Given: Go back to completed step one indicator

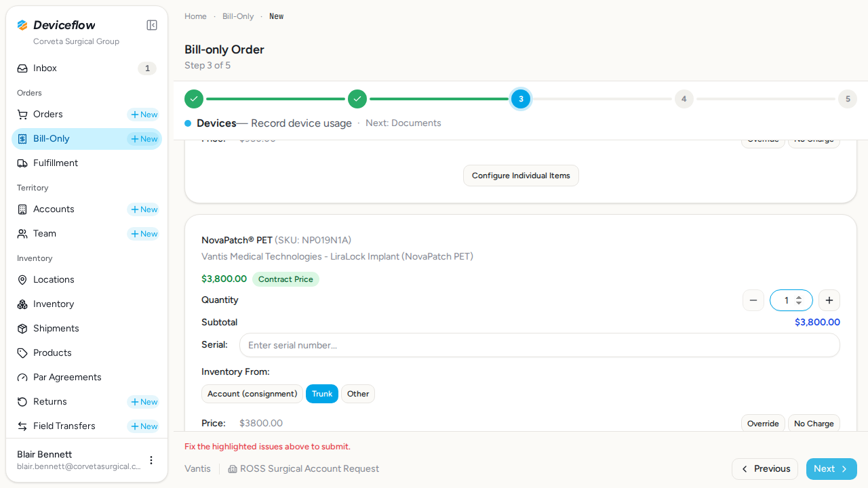Looking at the screenshot, I should point(194,99).
